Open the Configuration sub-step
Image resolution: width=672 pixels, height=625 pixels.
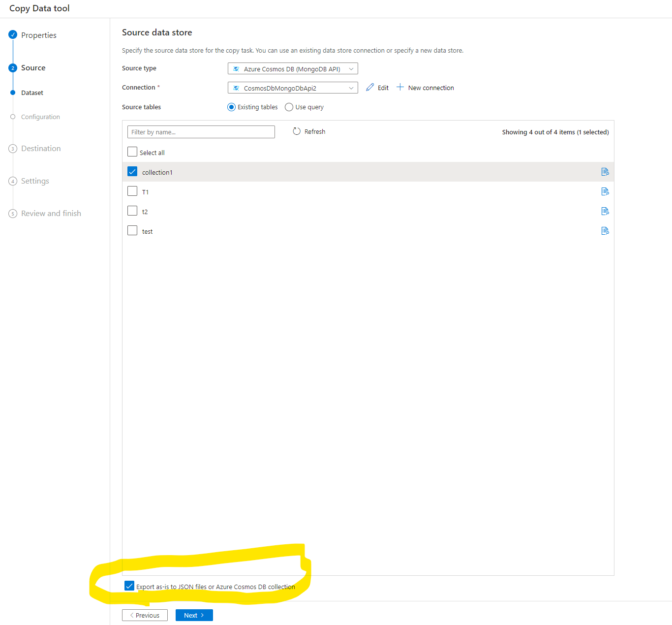coord(40,117)
